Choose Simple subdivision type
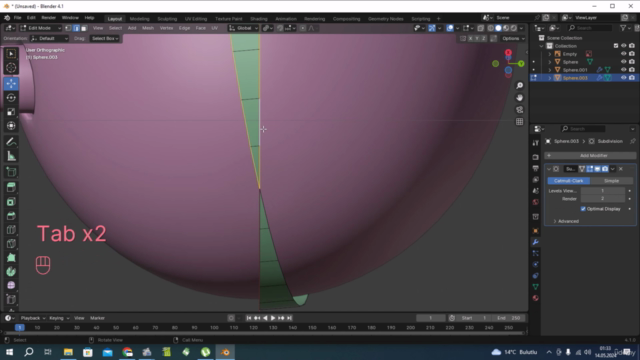The image size is (640, 360). click(611, 181)
